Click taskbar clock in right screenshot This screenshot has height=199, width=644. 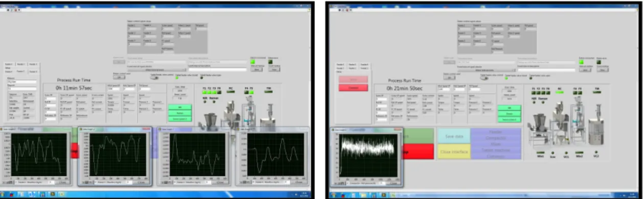pos(632,195)
